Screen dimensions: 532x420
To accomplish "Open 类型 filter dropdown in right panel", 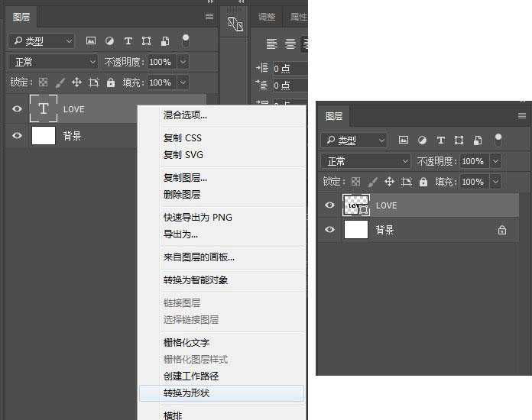I will (x=353, y=141).
